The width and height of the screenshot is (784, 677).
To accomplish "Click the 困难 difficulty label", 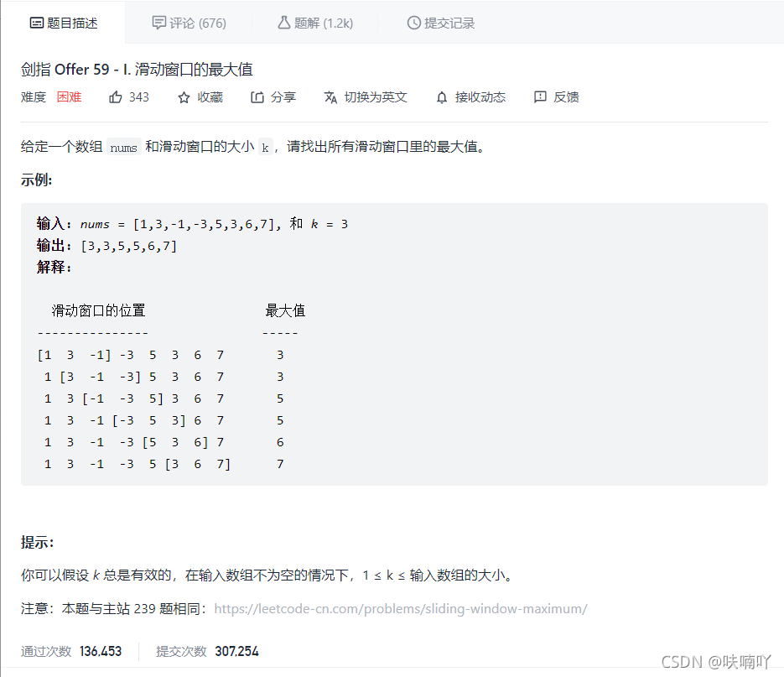I will pos(69,96).
